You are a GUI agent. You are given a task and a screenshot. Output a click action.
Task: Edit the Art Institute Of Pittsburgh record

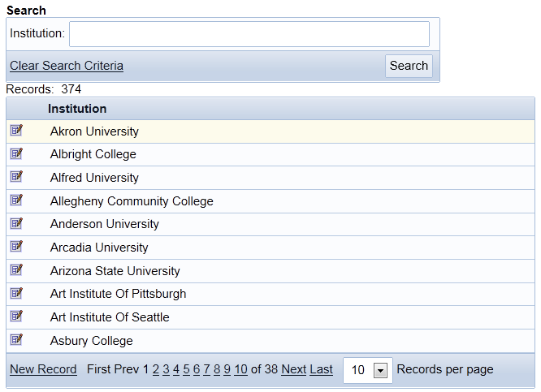coord(16,293)
